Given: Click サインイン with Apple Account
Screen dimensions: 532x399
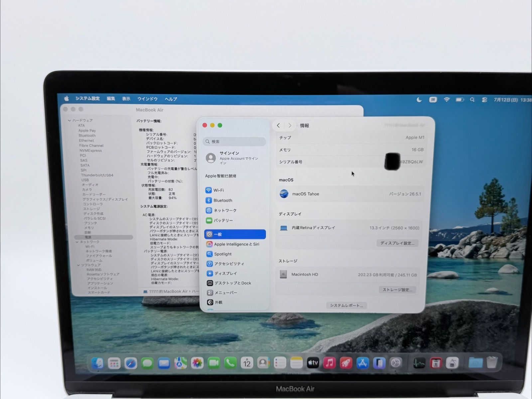Looking at the screenshot, I should (x=234, y=158).
